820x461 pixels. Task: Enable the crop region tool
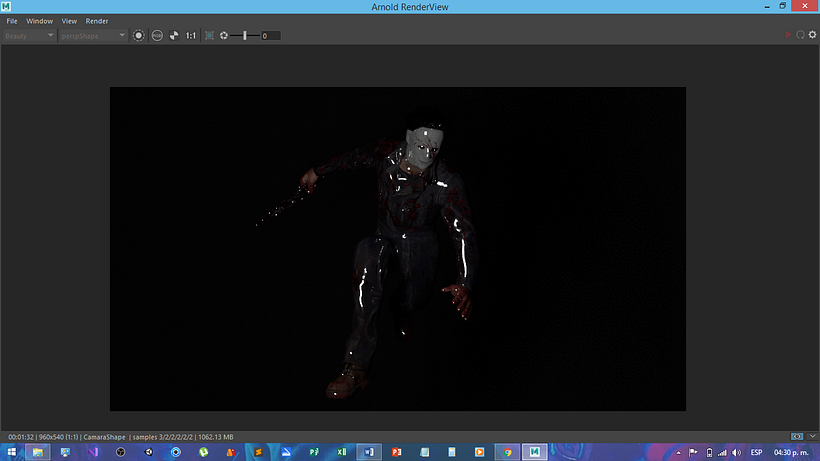209,36
